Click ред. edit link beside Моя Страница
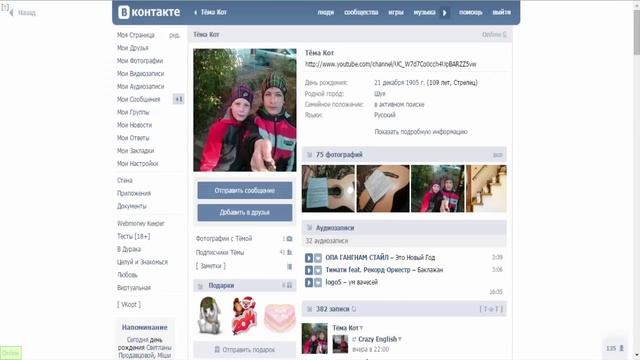The image size is (640, 360). (174, 36)
